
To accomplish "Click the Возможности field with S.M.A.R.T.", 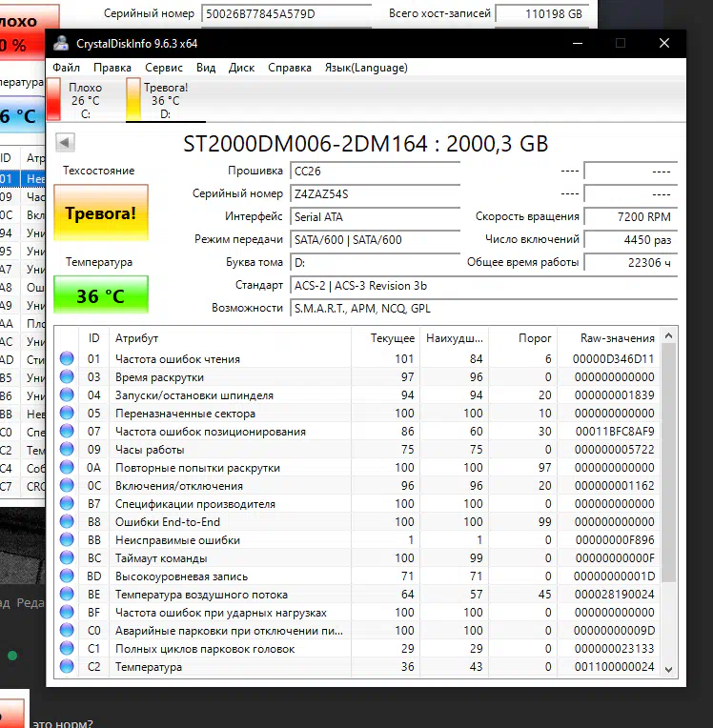I will [483, 309].
